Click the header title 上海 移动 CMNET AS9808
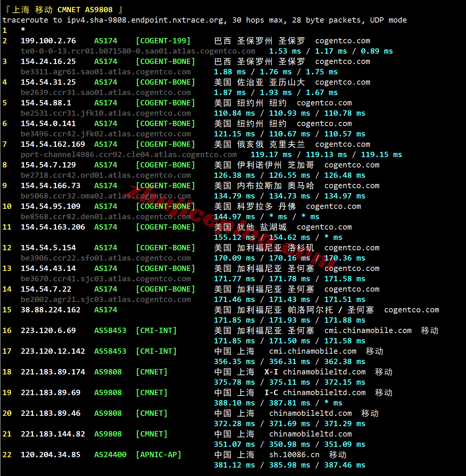466x476 pixels. (62, 10)
